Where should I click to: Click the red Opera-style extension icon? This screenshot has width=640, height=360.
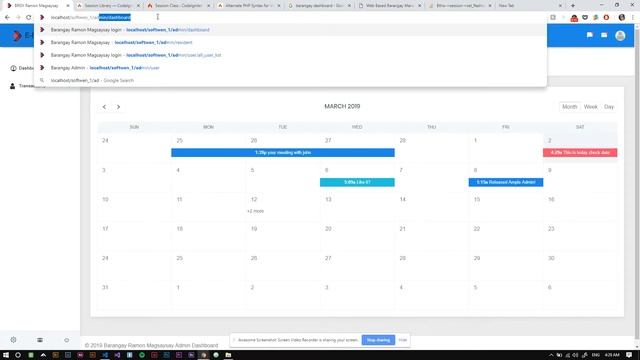coord(606,17)
